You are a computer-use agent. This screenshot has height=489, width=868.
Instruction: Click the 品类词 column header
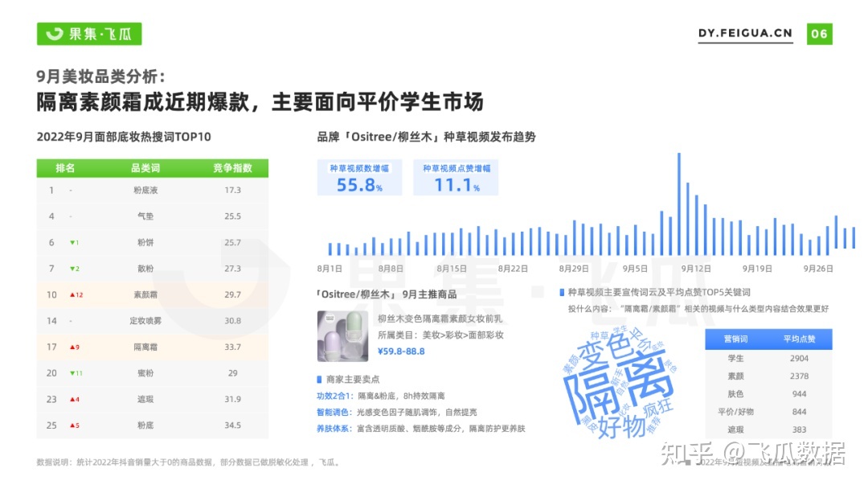pyautogui.click(x=145, y=168)
